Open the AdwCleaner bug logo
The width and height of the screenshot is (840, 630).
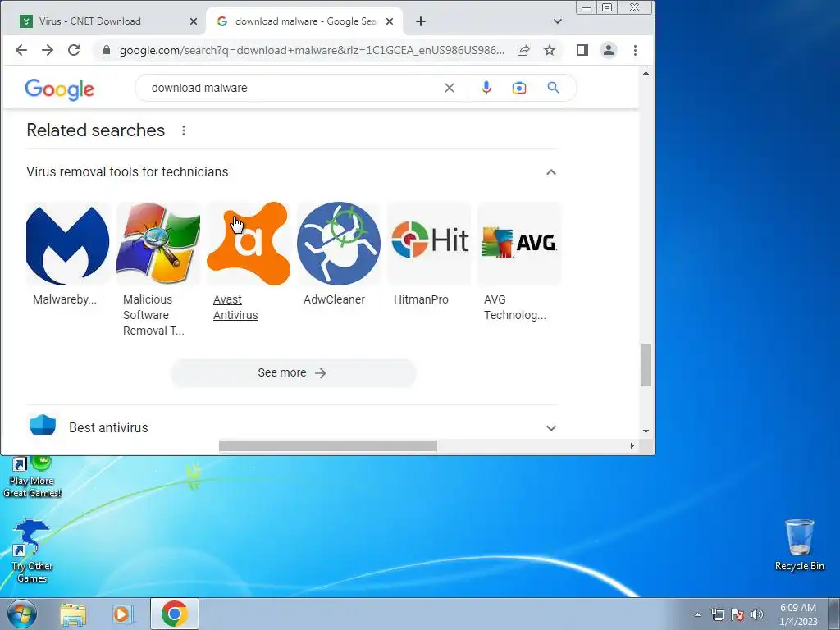coord(339,244)
